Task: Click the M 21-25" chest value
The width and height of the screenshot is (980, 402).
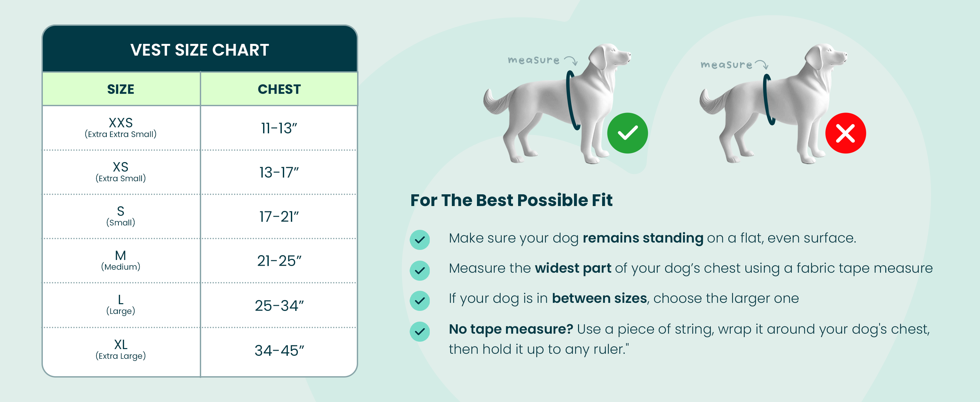Action: 279,261
